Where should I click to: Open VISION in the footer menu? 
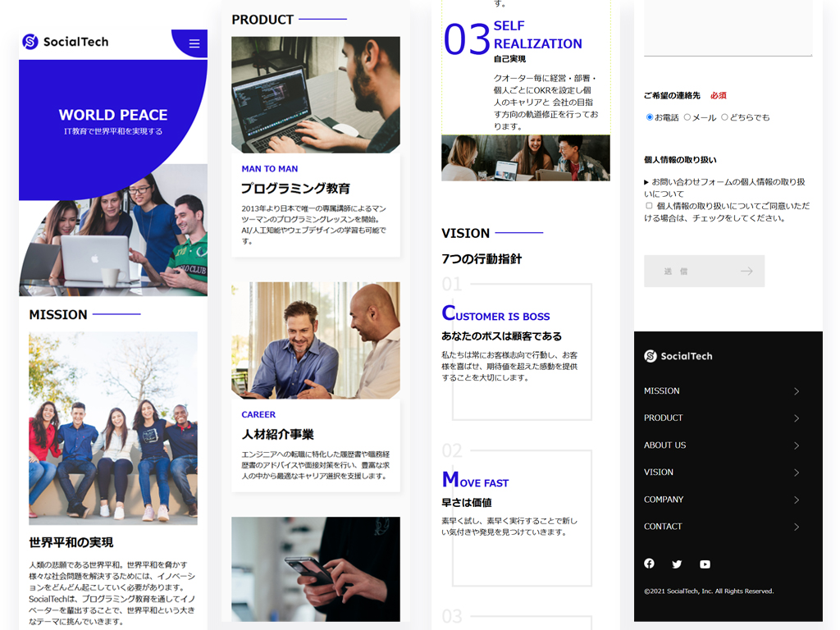click(x=659, y=472)
